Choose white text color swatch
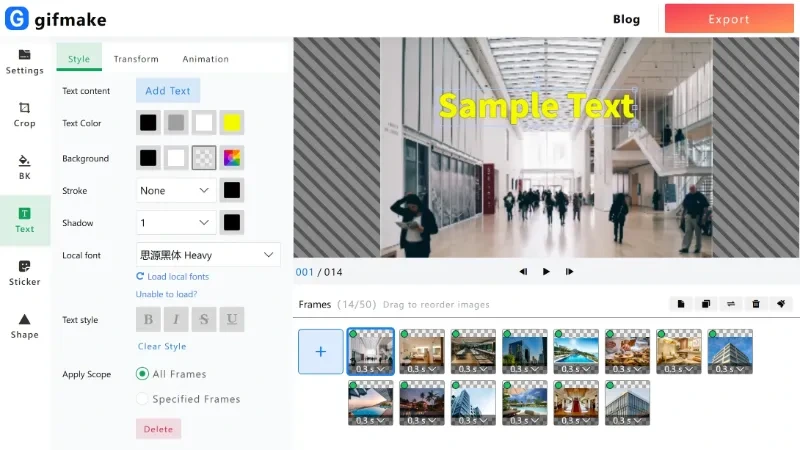This screenshot has width=800, height=450. (204, 122)
